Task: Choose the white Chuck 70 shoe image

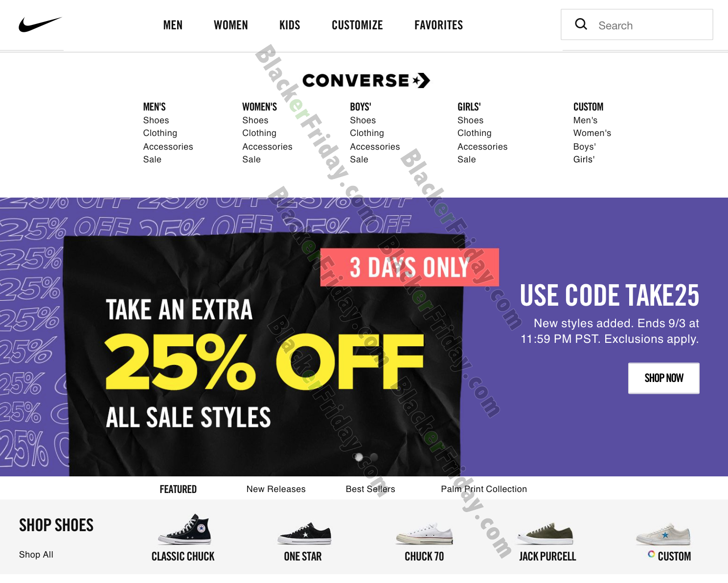Action: (x=424, y=534)
